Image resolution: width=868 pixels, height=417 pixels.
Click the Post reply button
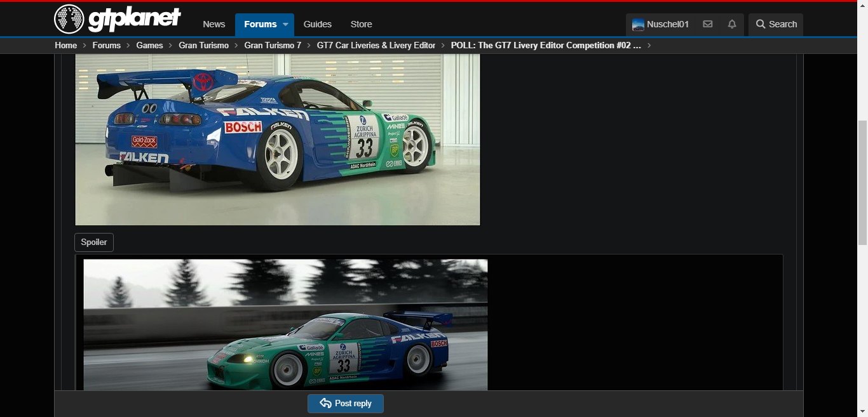click(x=346, y=404)
